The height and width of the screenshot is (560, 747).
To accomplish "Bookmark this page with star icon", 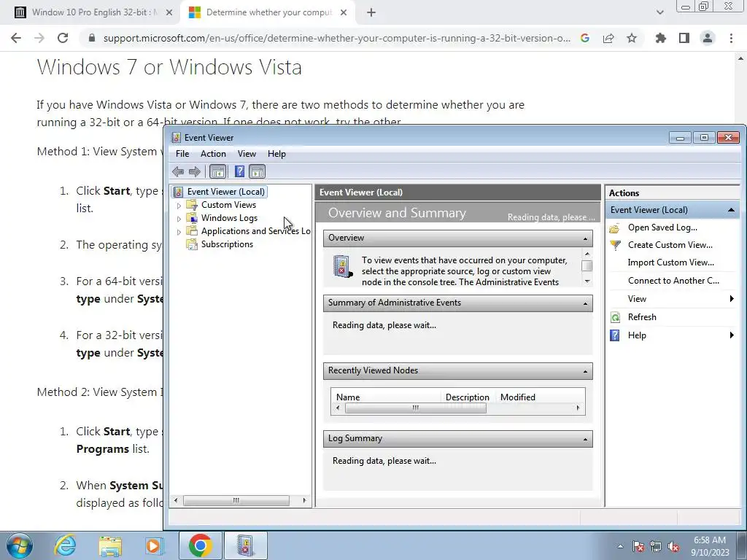I will pyautogui.click(x=632, y=38).
